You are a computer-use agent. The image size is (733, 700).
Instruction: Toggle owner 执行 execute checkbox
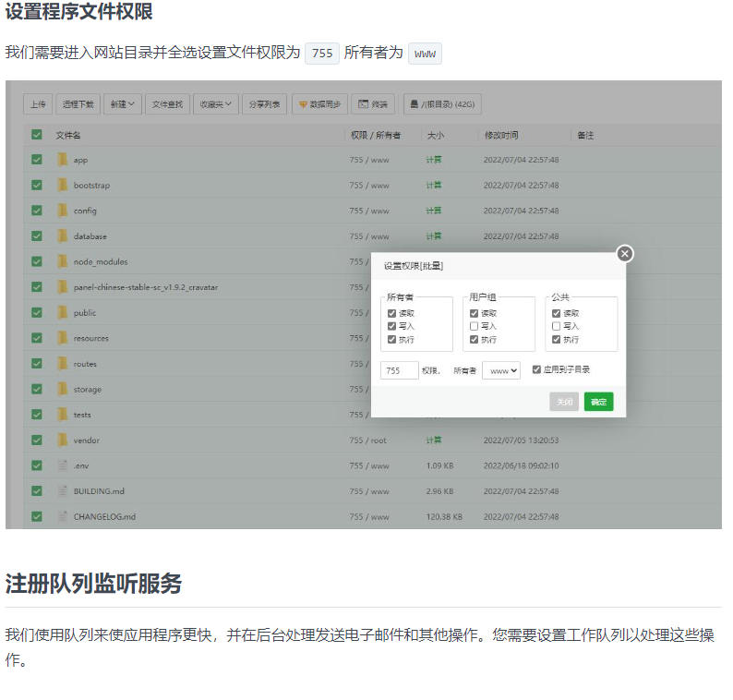point(391,340)
